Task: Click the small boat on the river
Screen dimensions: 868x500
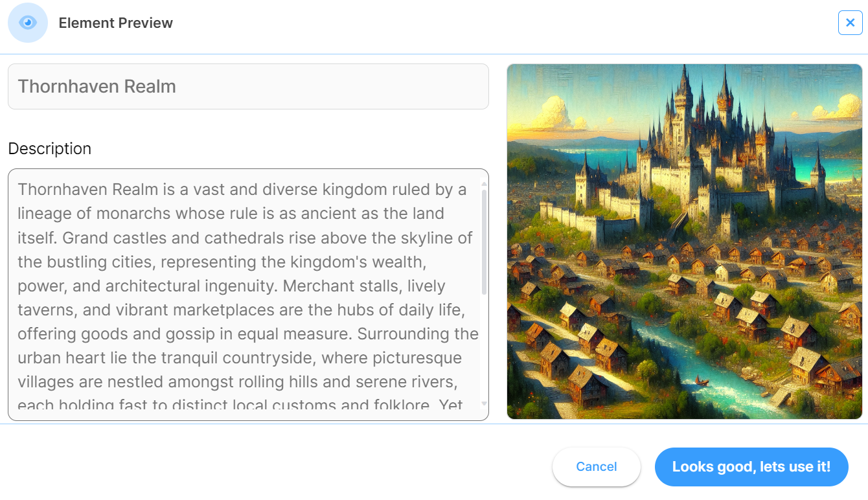Action: tap(701, 381)
